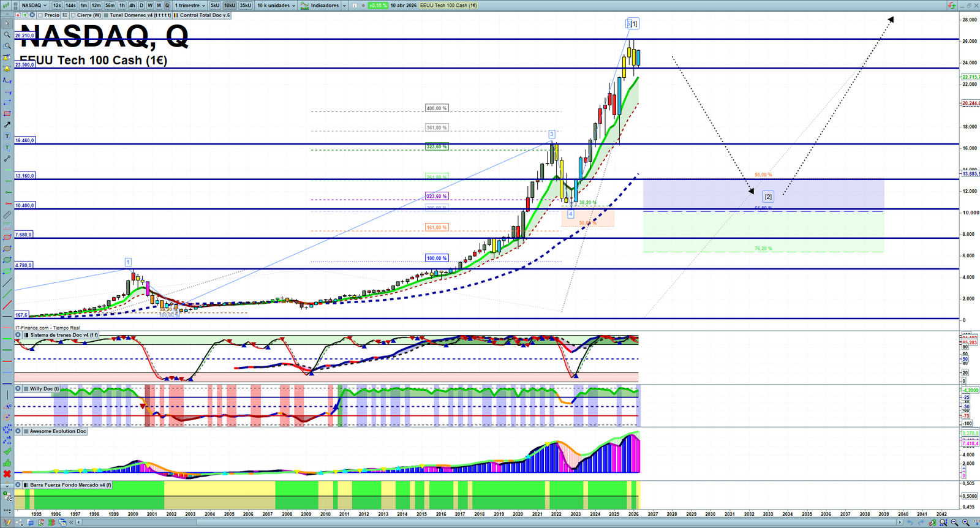Close the Barra Fuerza Fondo Mercado panel

(18, 485)
